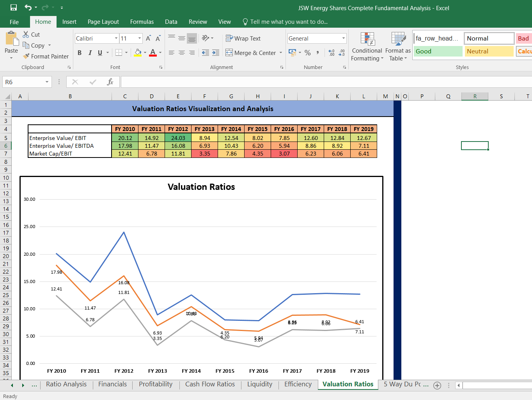Toggle Italic formatting
The height and width of the screenshot is (400, 532).
coord(90,53)
